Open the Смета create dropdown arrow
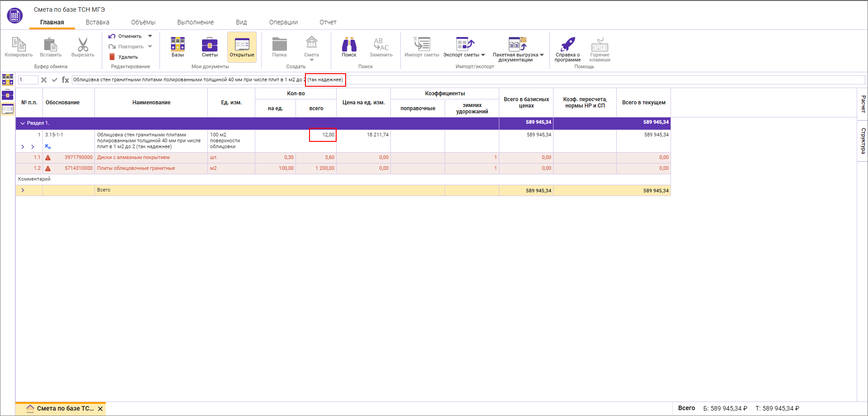The height and width of the screenshot is (416, 868). point(311,60)
